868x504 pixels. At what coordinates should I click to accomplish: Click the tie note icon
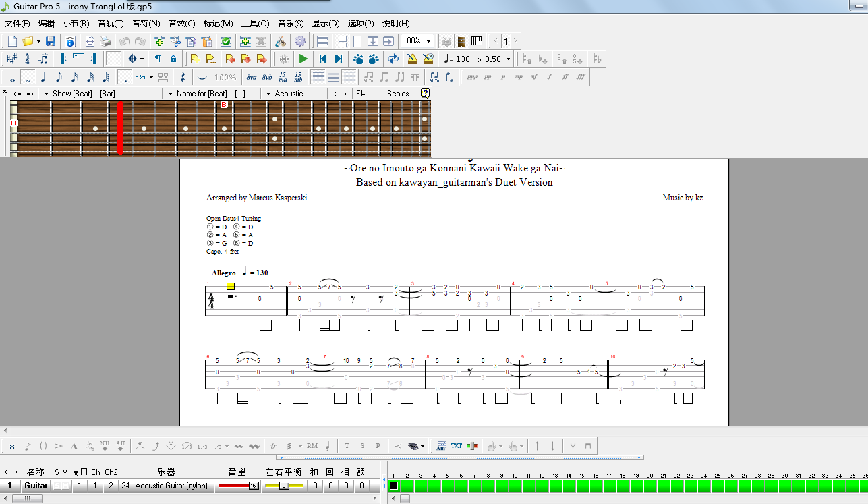click(x=202, y=78)
